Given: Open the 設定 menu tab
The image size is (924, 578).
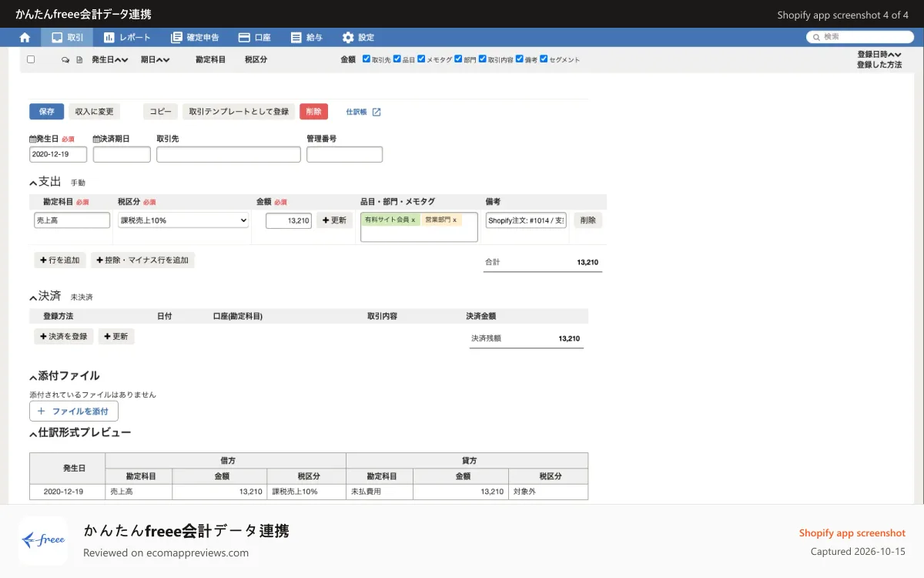Looking at the screenshot, I should pos(358,37).
